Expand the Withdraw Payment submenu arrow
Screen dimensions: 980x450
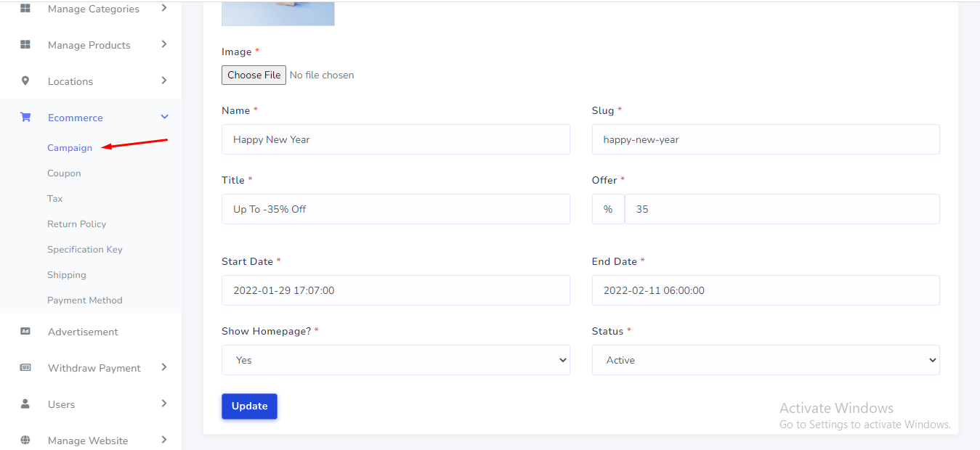pyautogui.click(x=164, y=367)
